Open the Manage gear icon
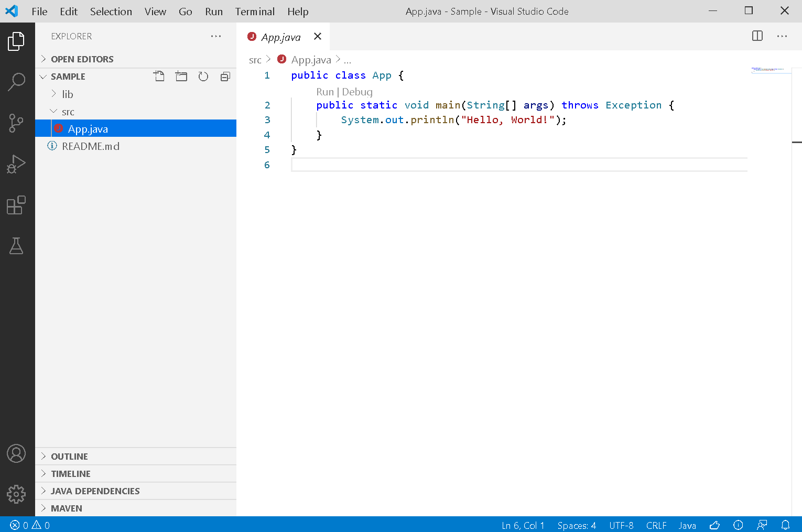The width and height of the screenshot is (802, 532). click(x=16, y=494)
